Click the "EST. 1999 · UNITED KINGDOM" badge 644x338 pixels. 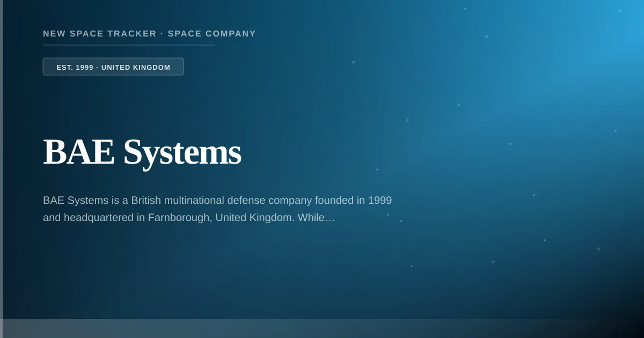[x=113, y=67]
